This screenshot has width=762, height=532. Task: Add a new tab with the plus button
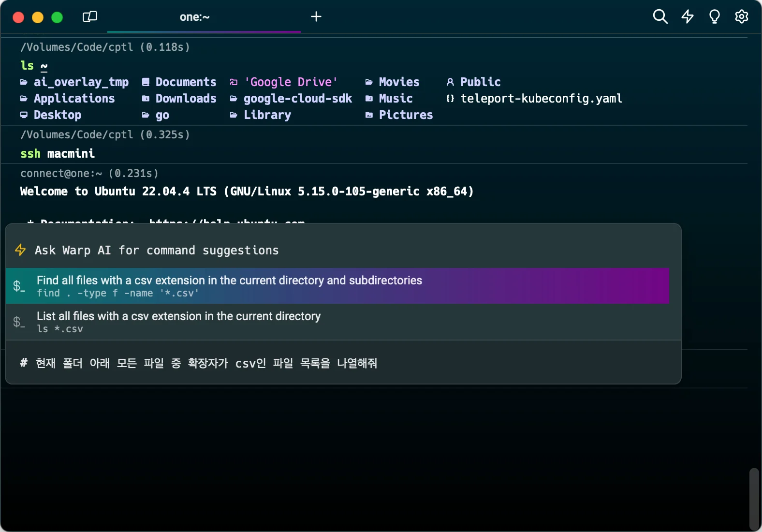pyautogui.click(x=316, y=17)
